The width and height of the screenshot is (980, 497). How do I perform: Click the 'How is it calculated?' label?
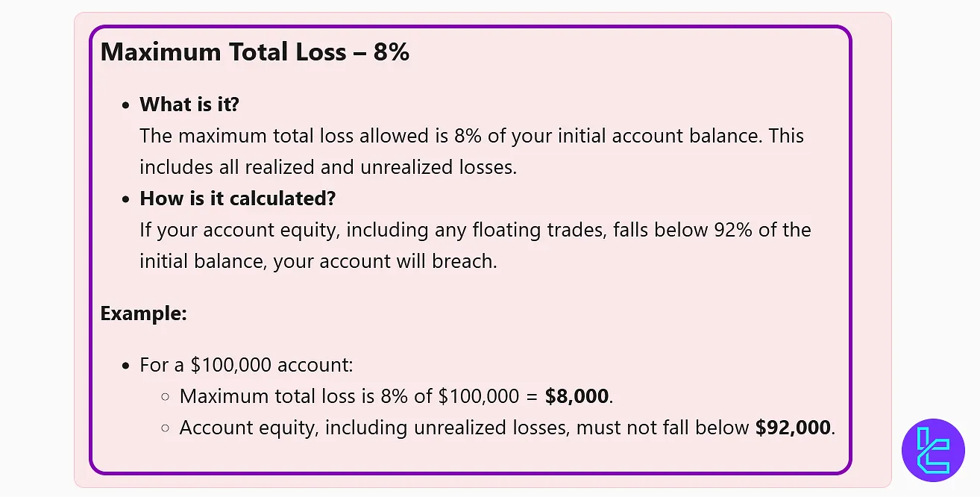[237, 199]
